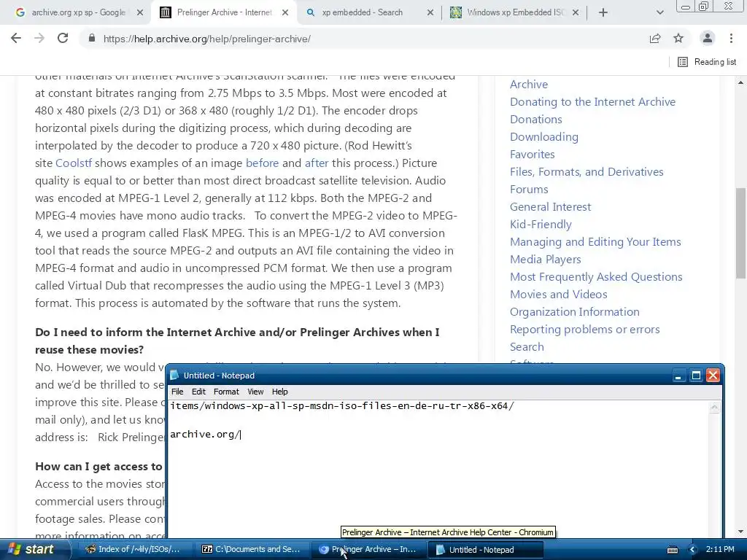Viewport: 747px width, 560px height.
Task: Bookmark this page with the star icon
Action: [x=678, y=39]
